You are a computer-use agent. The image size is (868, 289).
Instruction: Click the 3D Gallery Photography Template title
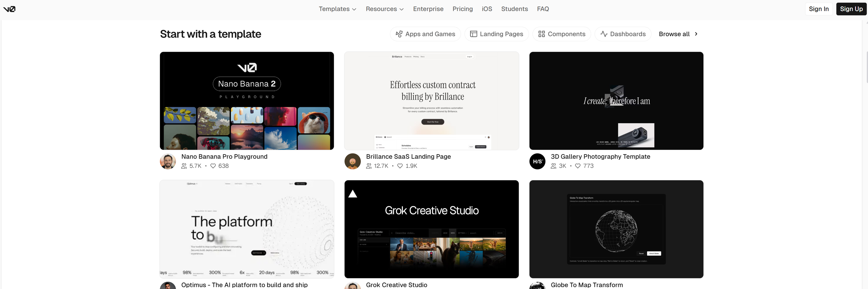(600, 156)
